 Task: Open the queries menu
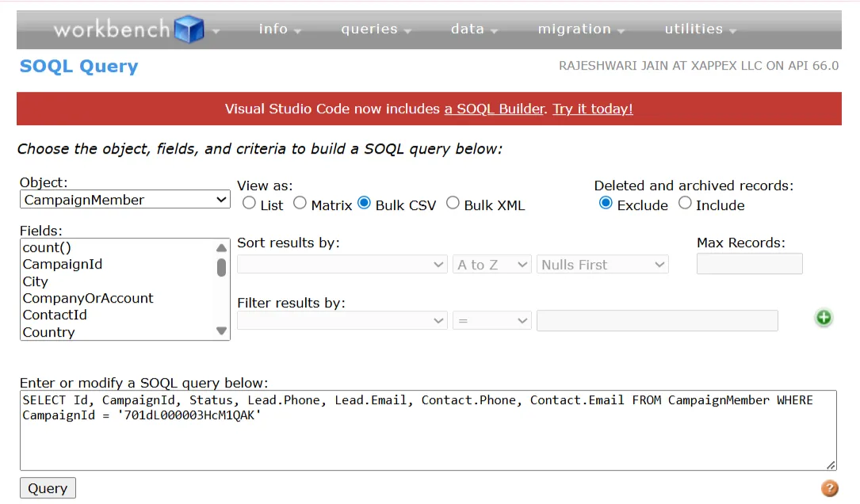pos(376,29)
